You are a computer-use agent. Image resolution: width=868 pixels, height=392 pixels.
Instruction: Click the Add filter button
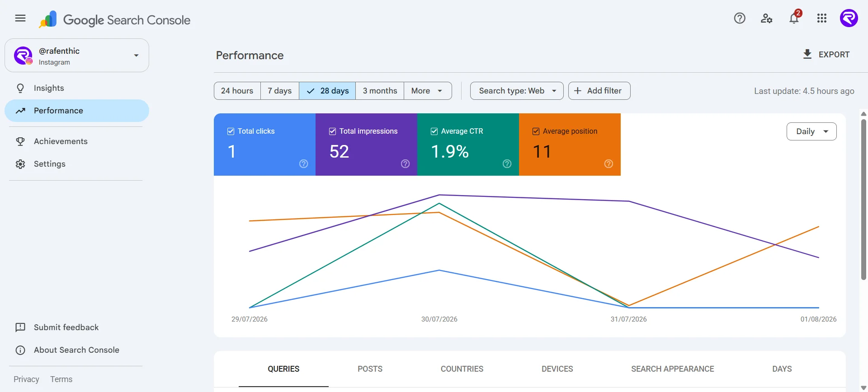tap(599, 91)
